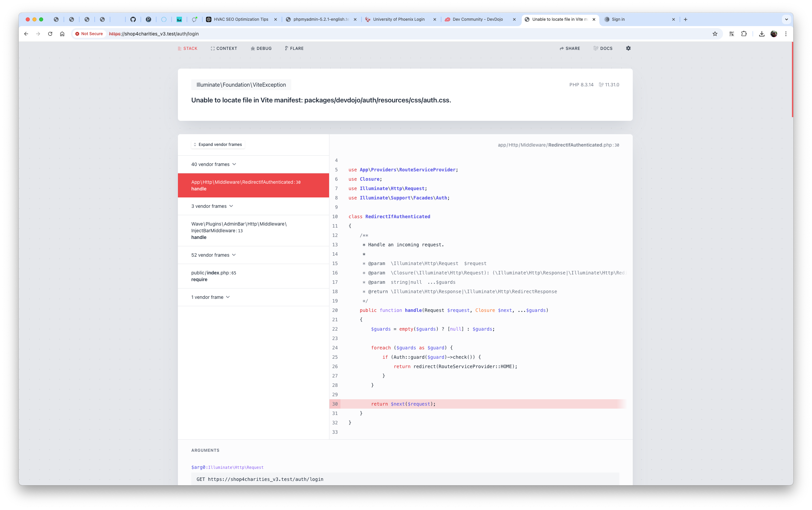Click the Not Secure site info badge

(89, 34)
